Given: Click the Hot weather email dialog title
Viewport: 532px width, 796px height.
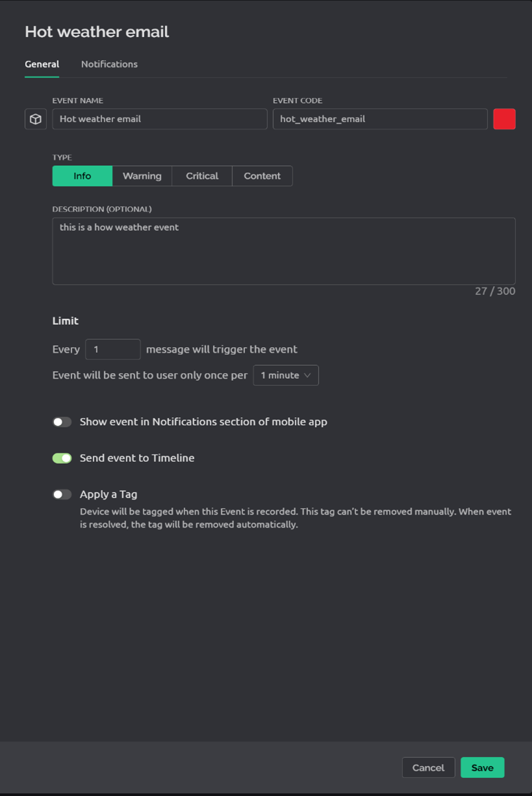Looking at the screenshot, I should (97, 32).
